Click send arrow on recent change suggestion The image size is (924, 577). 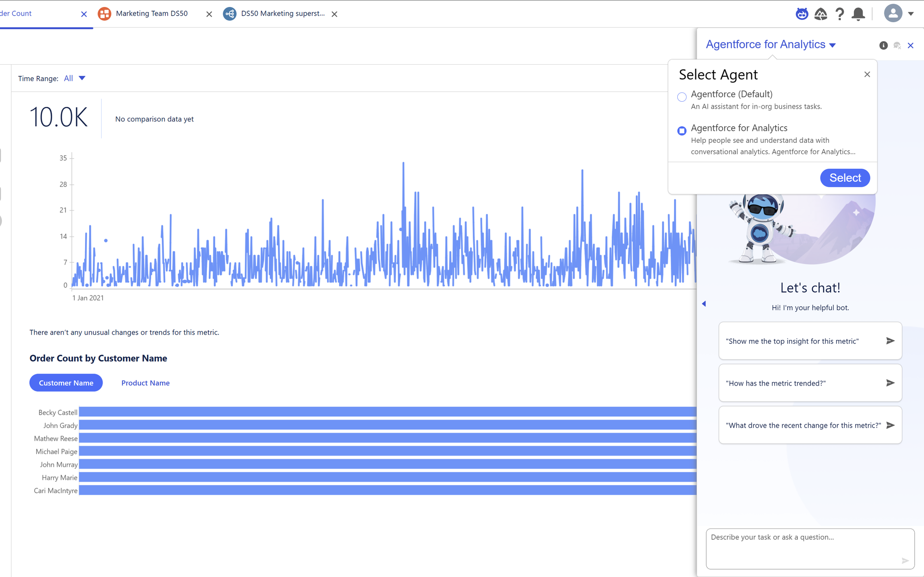[890, 425]
